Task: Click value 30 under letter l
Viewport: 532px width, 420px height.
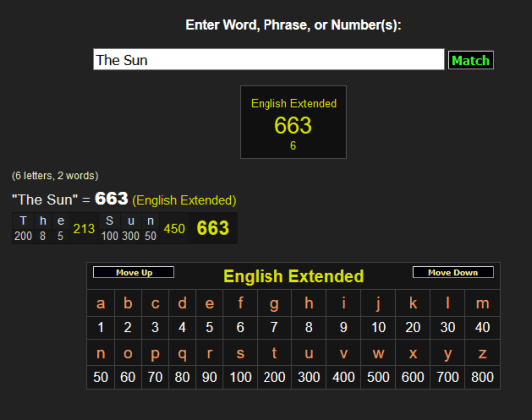Action: point(448,328)
